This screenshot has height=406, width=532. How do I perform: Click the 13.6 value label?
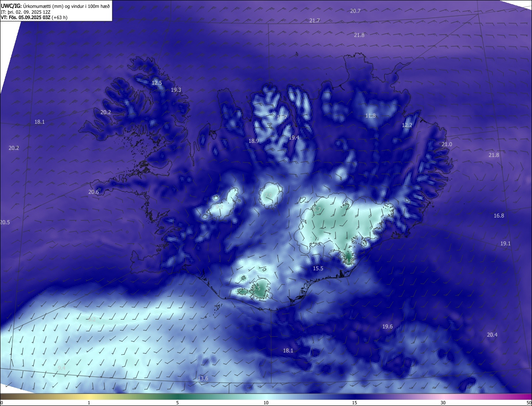coord(203,379)
